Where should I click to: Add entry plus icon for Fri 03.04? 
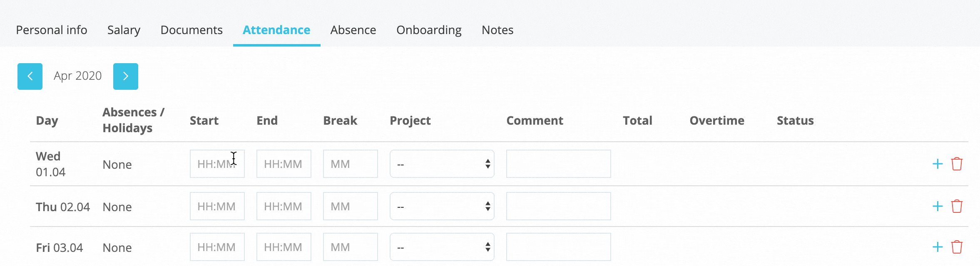coord(938,247)
